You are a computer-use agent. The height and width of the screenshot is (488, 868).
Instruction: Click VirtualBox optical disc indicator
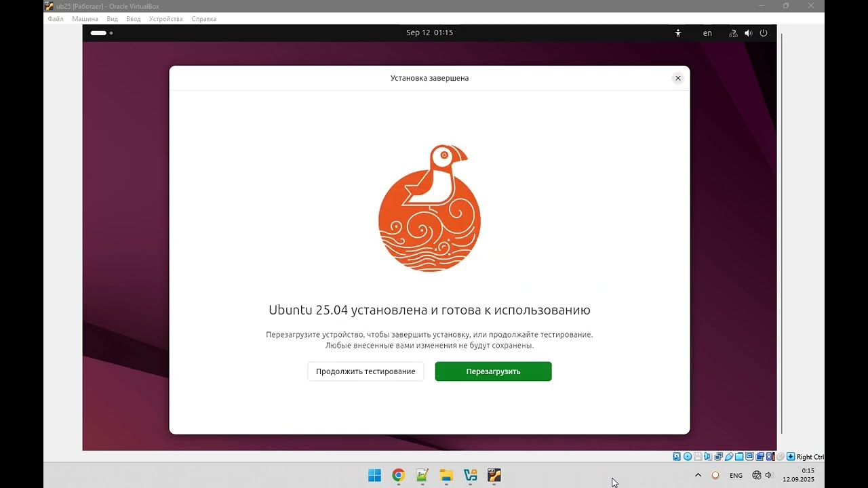[x=688, y=457]
